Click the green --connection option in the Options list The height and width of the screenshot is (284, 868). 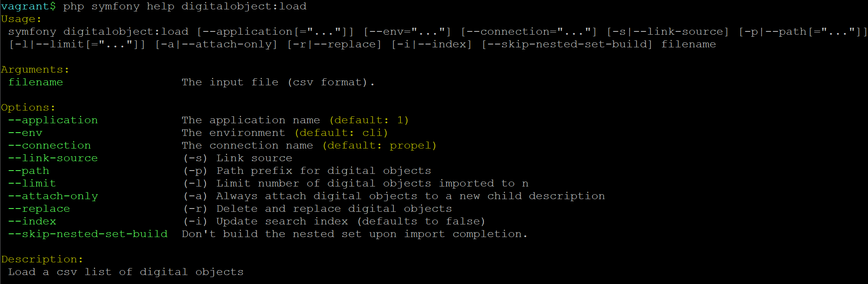point(49,146)
